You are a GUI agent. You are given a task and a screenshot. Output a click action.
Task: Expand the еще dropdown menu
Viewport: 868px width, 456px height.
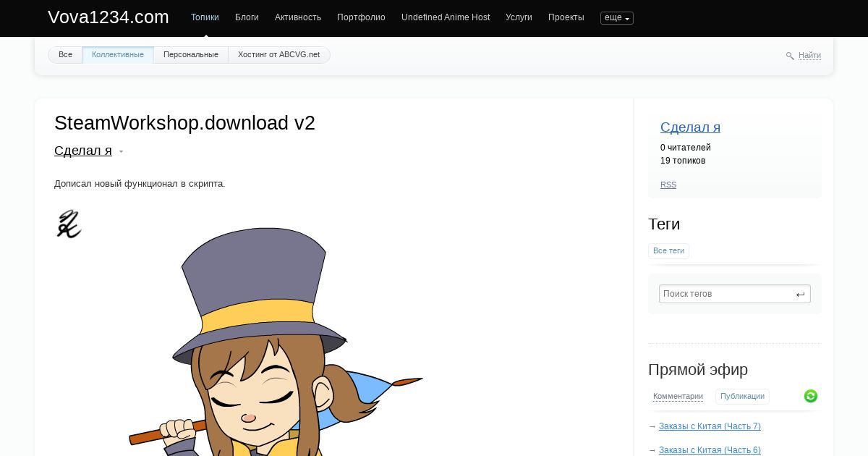tap(617, 18)
